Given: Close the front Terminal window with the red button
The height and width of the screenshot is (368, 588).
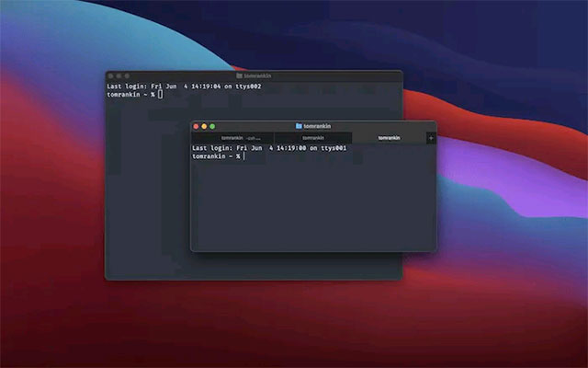Looking at the screenshot, I should (x=196, y=127).
